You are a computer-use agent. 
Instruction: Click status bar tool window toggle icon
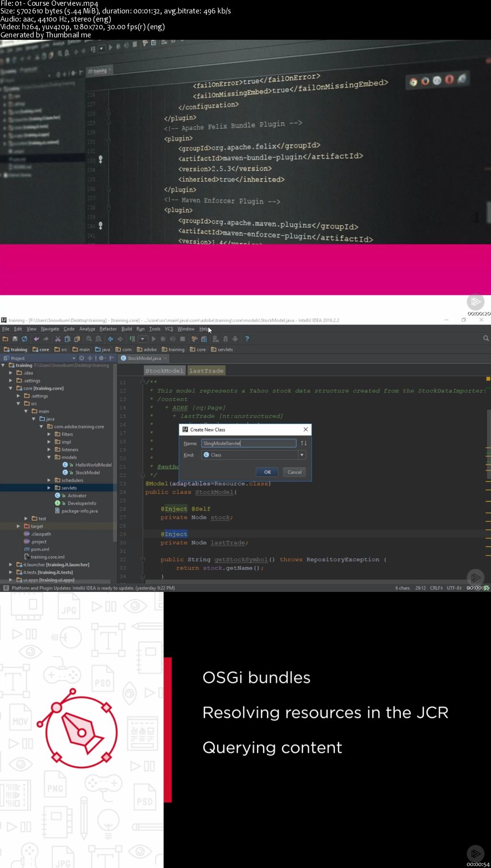pyautogui.click(x=6, y=588)
